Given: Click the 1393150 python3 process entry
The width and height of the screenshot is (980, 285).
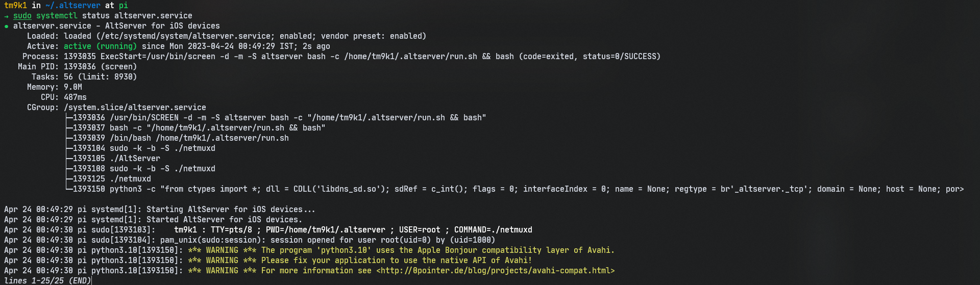Looking at the screenshot, I should (518, 189).
